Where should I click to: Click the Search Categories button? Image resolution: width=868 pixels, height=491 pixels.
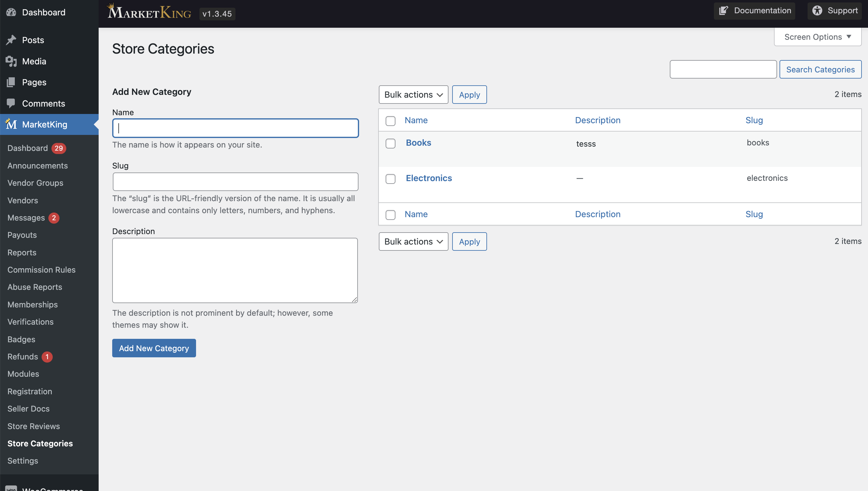point(821,70)
